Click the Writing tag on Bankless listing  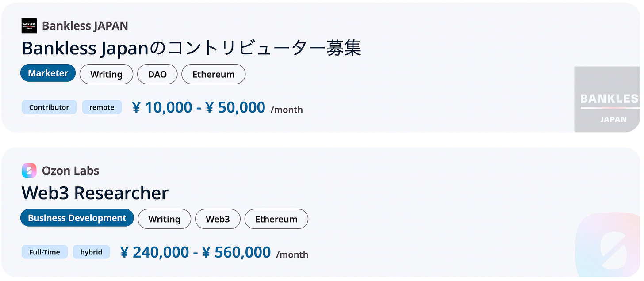(106, 74)
